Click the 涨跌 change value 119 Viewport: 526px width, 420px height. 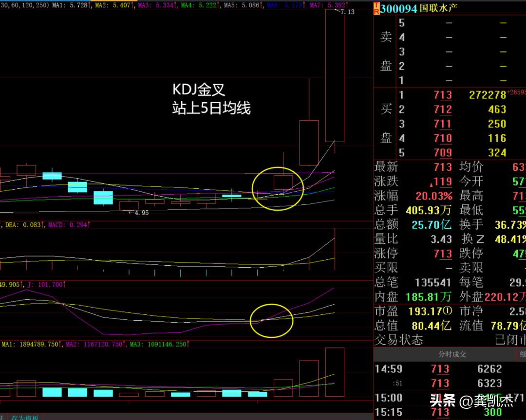click(x=443, y=182)
